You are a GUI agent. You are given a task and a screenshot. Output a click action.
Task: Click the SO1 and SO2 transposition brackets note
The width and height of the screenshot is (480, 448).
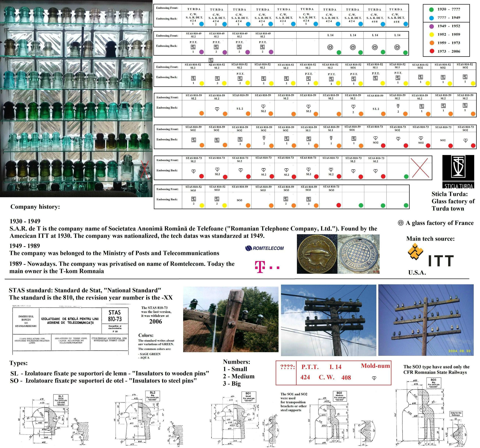pos(294,402)
